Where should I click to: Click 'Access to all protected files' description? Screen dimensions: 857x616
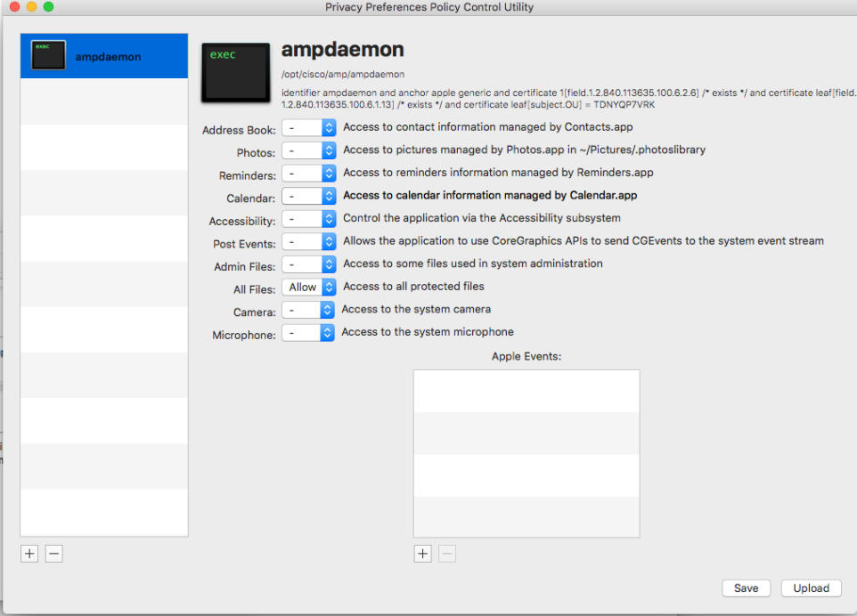pyautogui.click(x=413, y=286)
